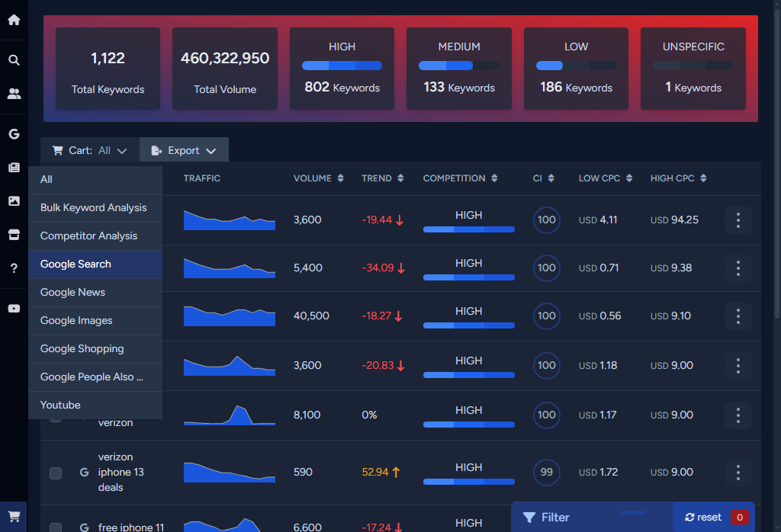Click the search magnifier sidebar icon
Image resolution: width=781 pixels, height=532 pixels.
coord(14,60)
